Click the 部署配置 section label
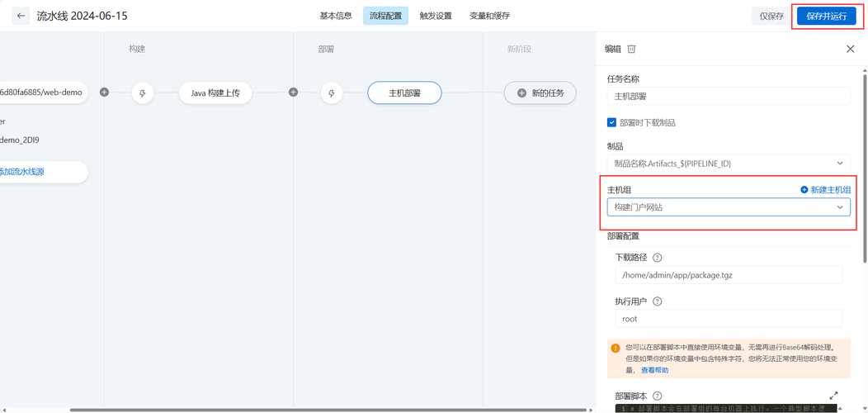Viewport: 868px width, 413px height. 623,236
